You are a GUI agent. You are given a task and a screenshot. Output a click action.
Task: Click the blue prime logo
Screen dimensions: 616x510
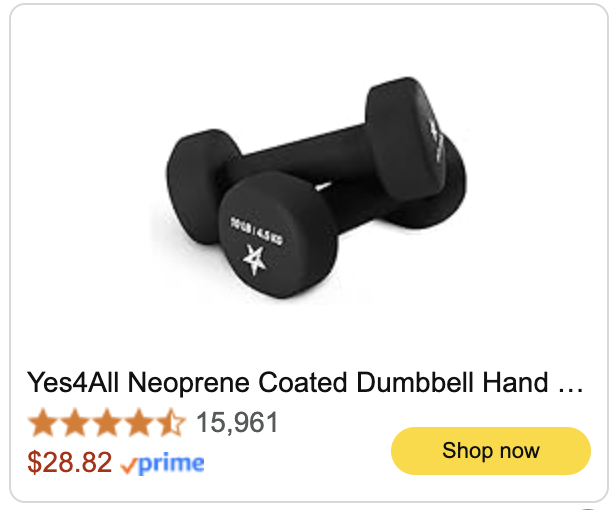tap(171, 464)
